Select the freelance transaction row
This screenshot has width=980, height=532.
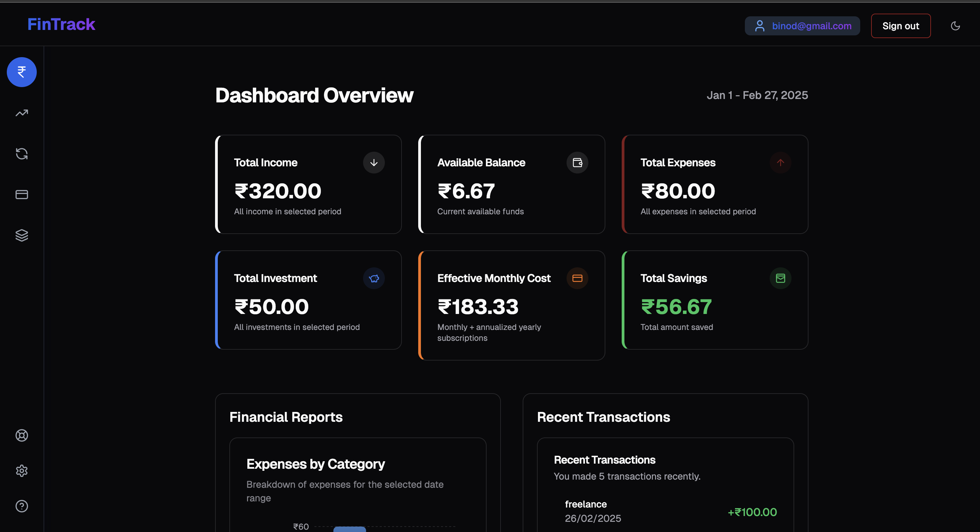(x=665, y=511)
